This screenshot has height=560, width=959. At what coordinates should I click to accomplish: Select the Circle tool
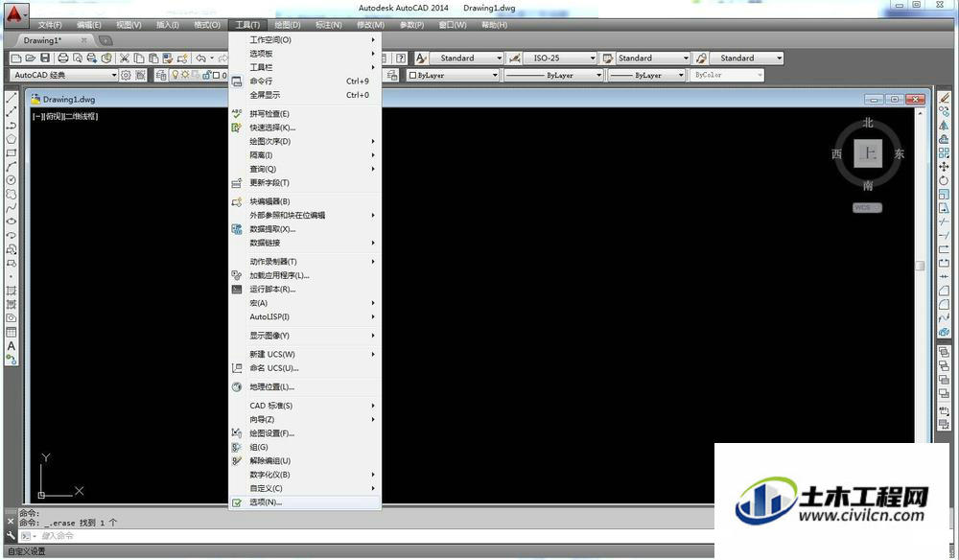11,180
